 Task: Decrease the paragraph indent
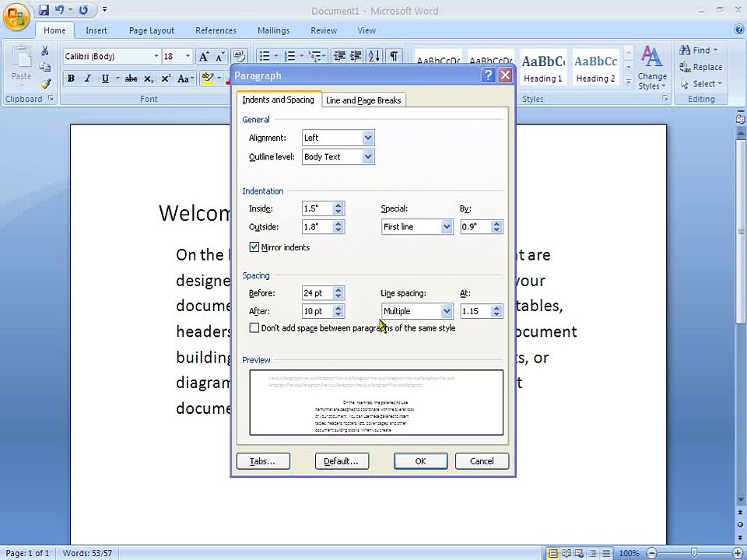point(339,56)
